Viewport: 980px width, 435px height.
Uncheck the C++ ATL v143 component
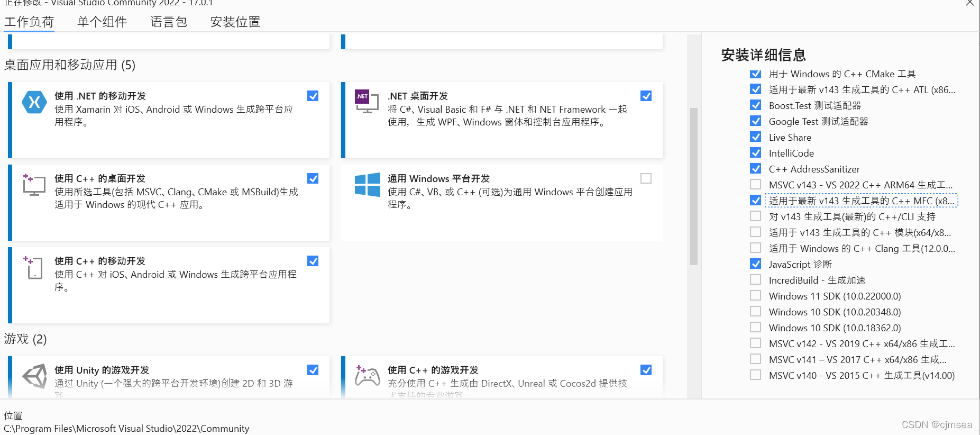point(756,89)
